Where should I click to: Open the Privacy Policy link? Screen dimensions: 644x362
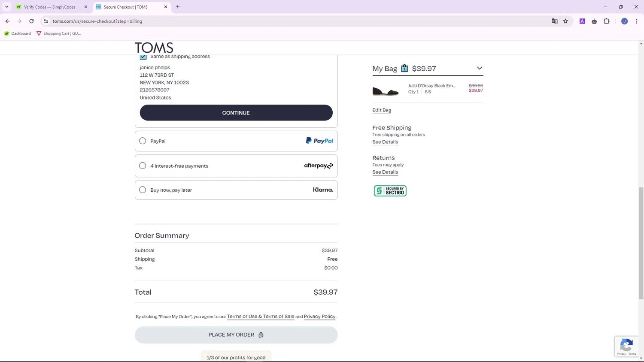[319, 317]
